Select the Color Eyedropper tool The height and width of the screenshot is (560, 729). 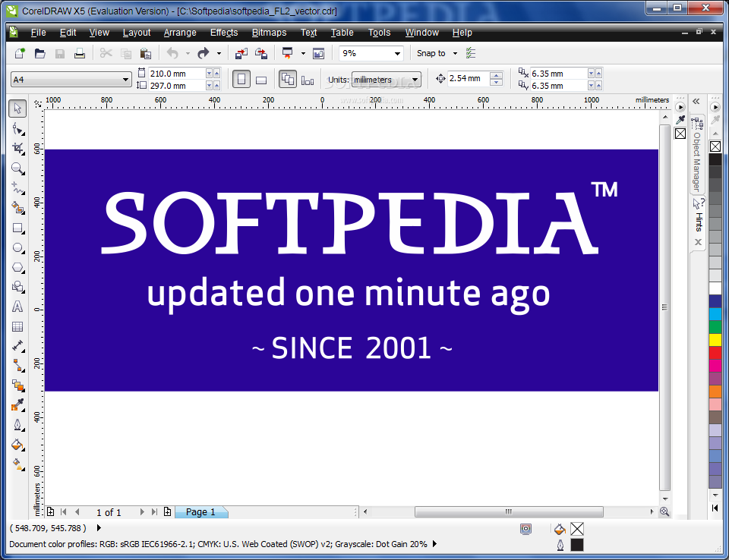(17, 404)
